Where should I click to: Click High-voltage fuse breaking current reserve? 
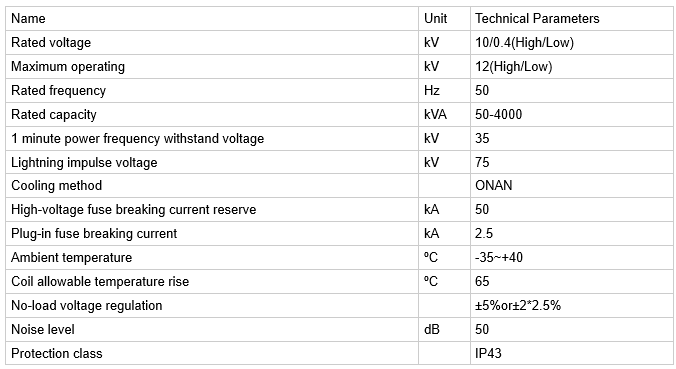134,210
